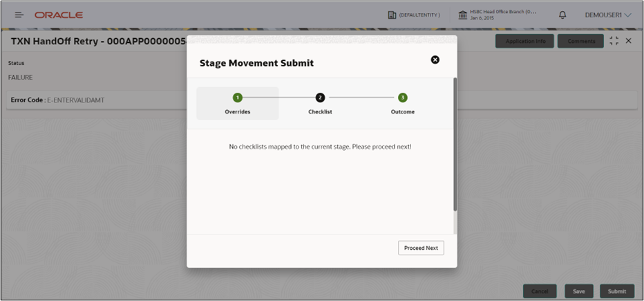Open the DEFAULTENTITY entity selector
Screen dimensions: 644x301
click(x=414, y=15)
